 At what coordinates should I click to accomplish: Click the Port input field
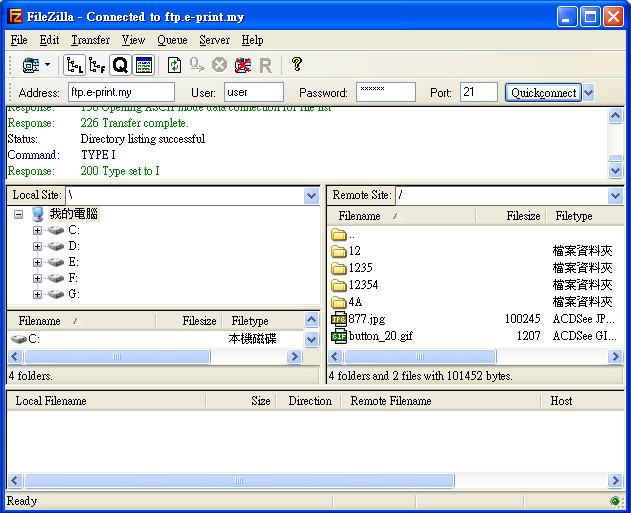pos(478,92)
